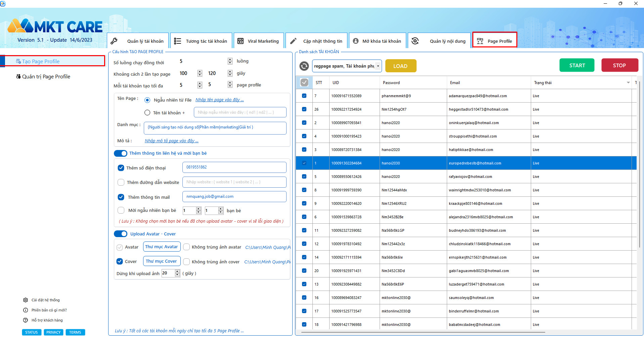The image size is (644, 338).
Task: Click the Quản lý nội dung gear-refresh icon
Action: point(415,41)
